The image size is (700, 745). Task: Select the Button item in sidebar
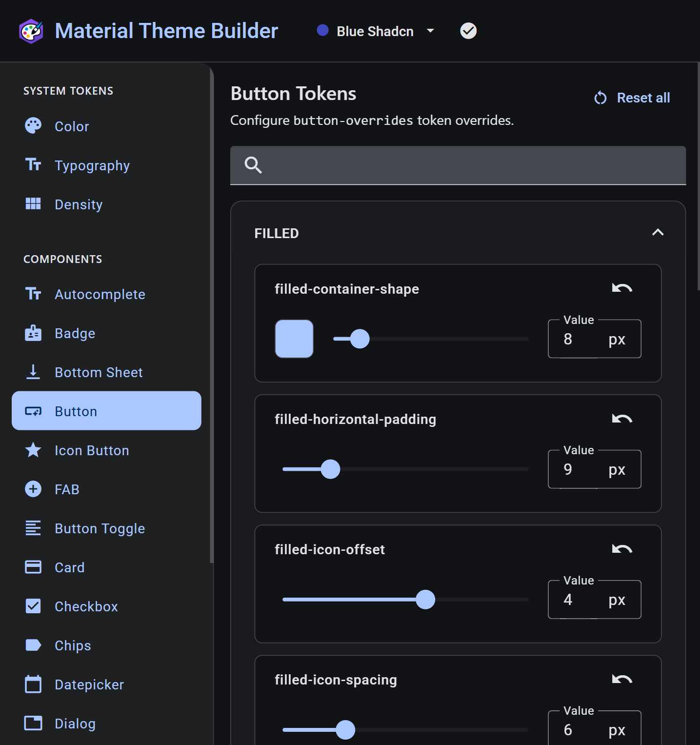[106, 411]
